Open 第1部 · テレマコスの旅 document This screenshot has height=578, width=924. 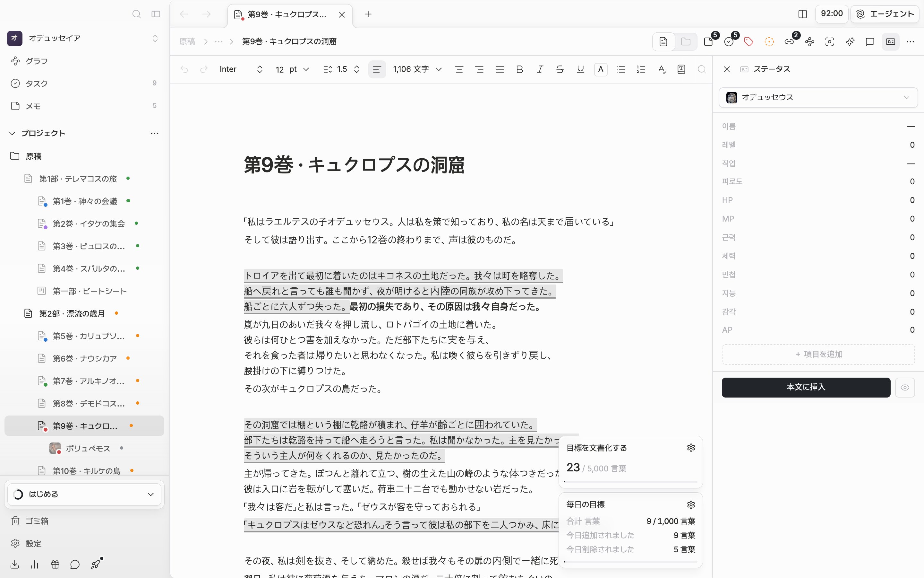tap(84, 179)
